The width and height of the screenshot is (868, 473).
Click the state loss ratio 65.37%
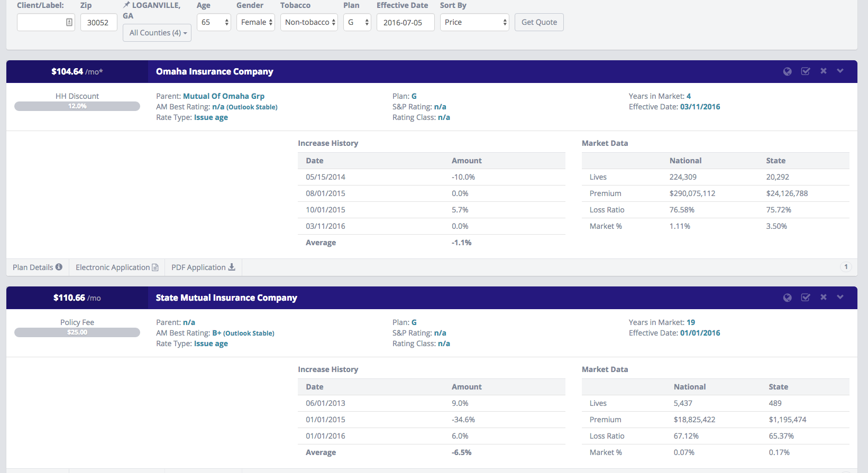[781, 436]
